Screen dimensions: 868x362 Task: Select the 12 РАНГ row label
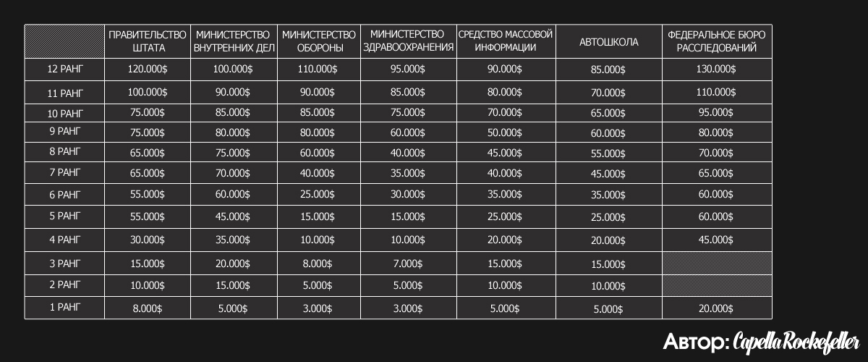(64, 70)
